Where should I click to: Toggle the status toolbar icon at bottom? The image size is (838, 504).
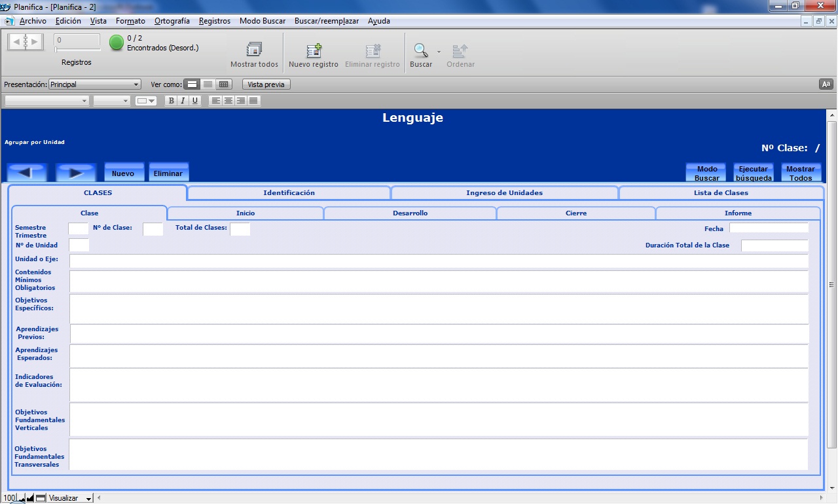(x=41, y=499)
